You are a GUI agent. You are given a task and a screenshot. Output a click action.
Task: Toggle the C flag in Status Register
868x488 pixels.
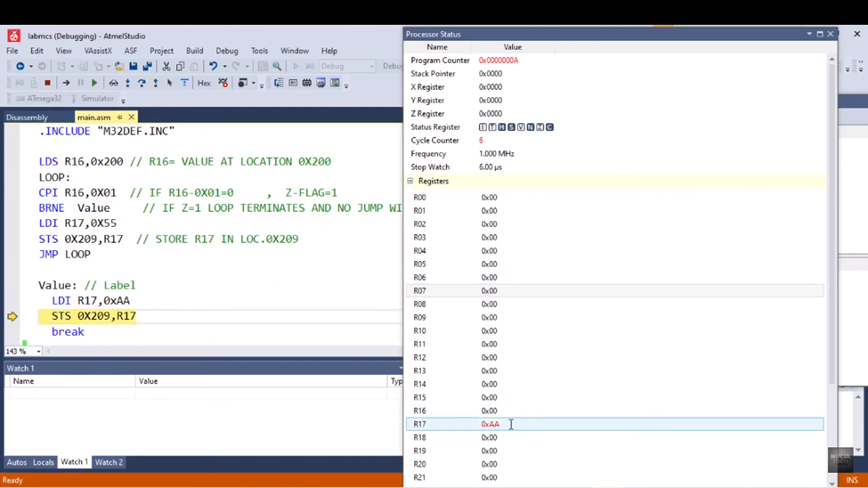pyautogui.click(x=549, y=127)
